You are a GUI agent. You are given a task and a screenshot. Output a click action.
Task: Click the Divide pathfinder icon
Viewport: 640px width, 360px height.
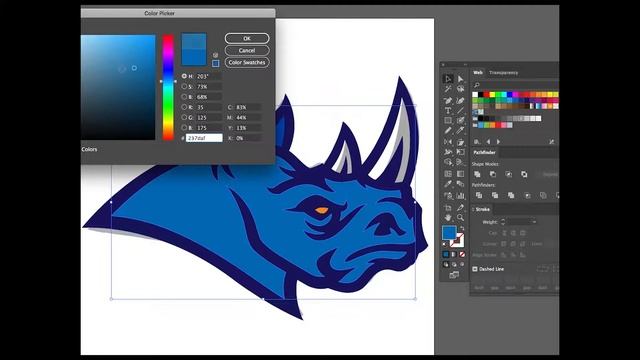click(479, 196)
